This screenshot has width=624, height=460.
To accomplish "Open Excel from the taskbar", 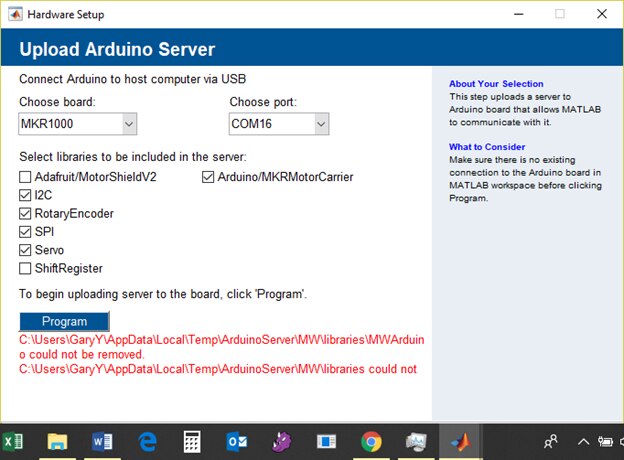I will [x=13, y=442].
